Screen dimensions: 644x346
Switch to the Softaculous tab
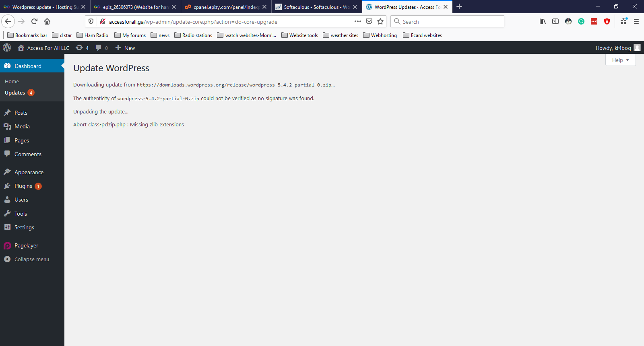pyautogui.click(x=312, y=7)
